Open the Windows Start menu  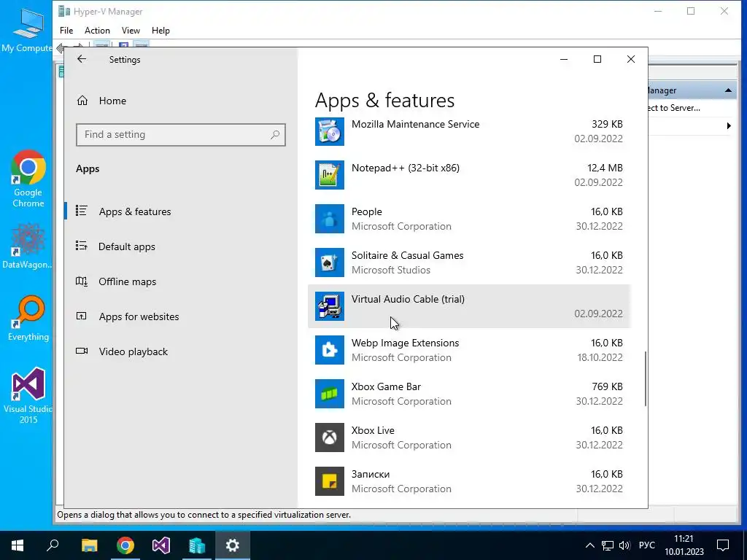click(x=18, y=545)
